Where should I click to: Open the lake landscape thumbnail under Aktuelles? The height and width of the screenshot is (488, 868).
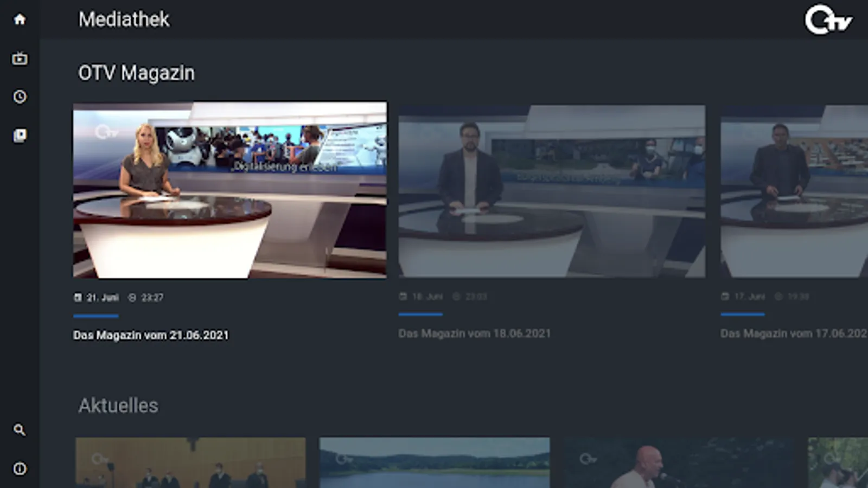pos(435,463)
